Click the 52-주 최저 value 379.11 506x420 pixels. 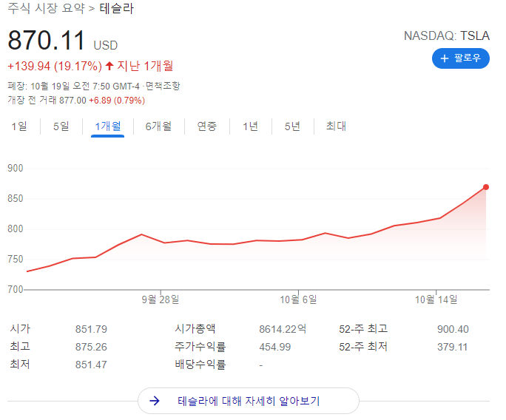tap(452, 347)
